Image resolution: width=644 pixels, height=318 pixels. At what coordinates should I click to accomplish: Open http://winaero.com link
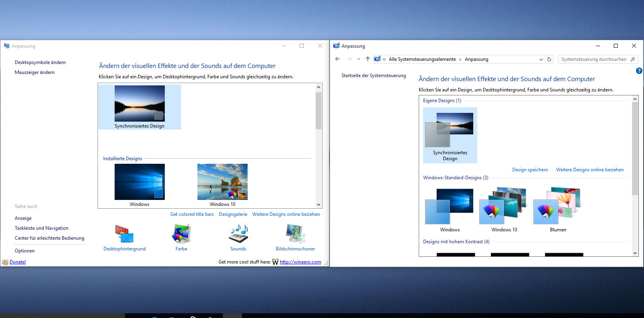click(x=301, y=262)
